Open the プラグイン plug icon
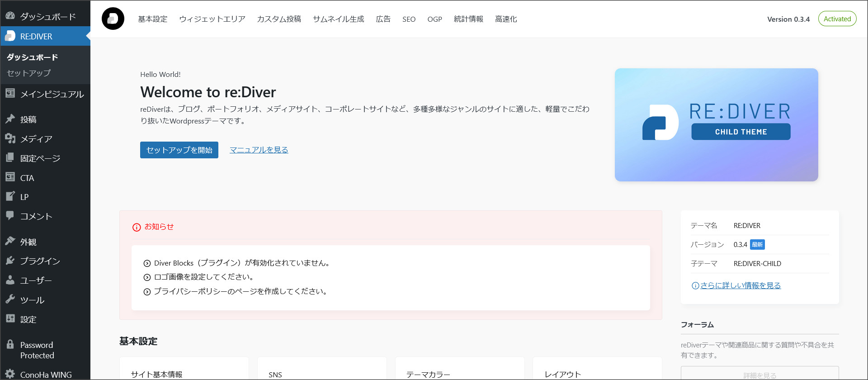This screenshot has width=868, height=380. click(10, 261)
